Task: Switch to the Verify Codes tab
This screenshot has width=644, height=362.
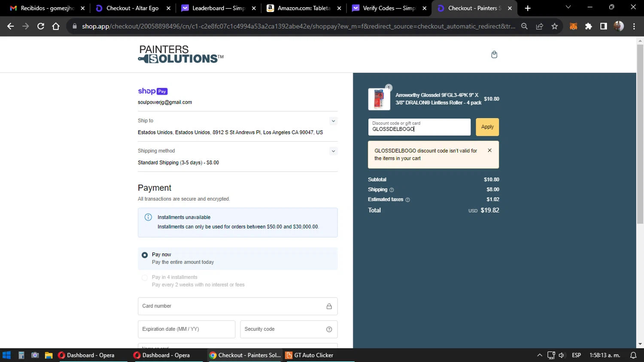Action: (389, 8)
